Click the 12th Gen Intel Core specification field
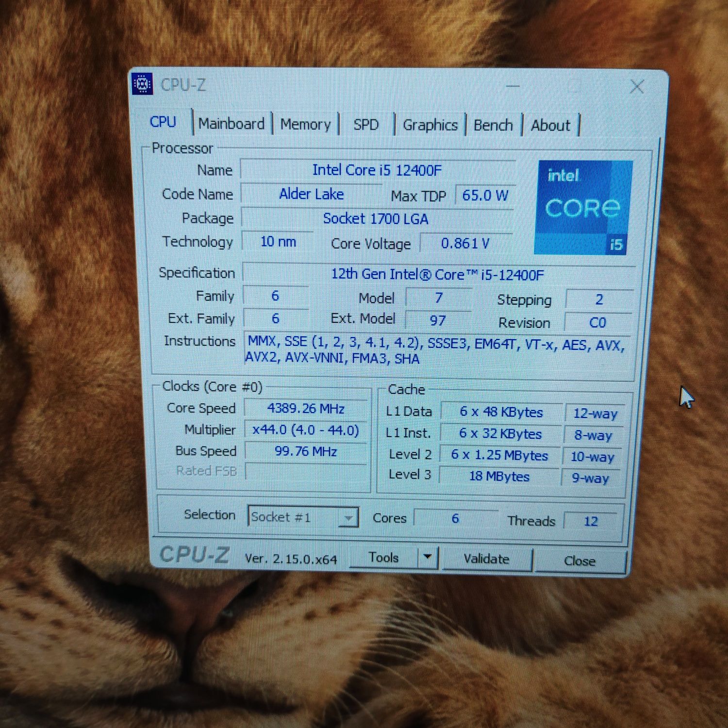Viewport: 728px width, 728px height. (438, 275)
